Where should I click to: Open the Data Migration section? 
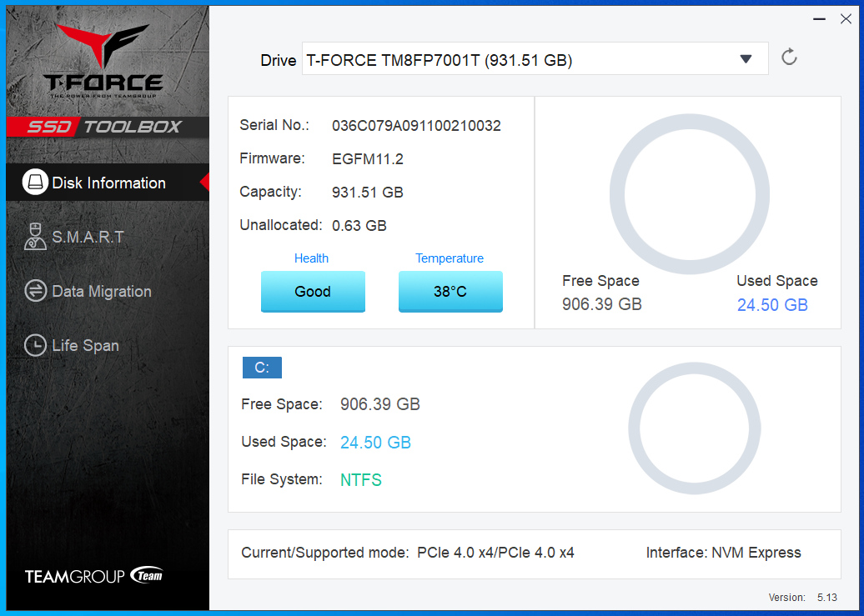[x=101, y=291]
